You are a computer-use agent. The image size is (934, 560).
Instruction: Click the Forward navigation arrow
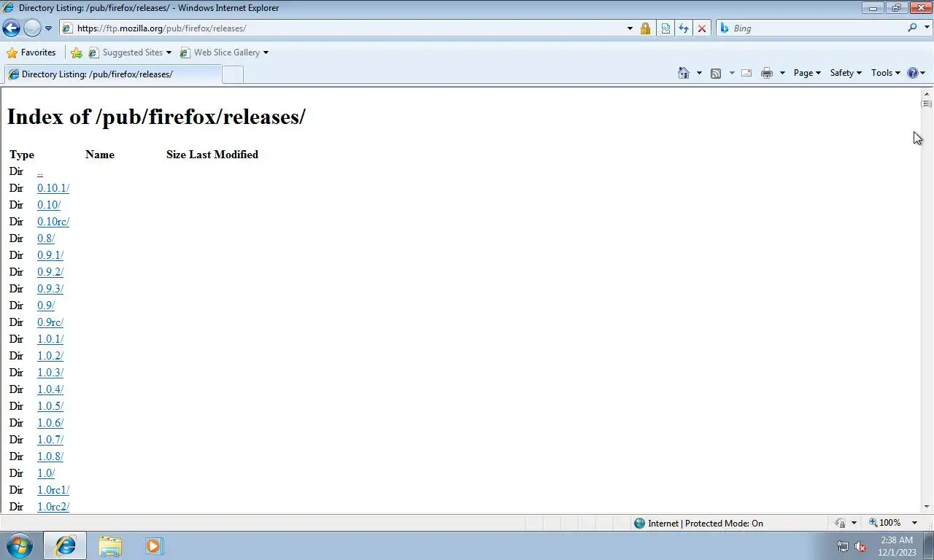coord(32,28)
